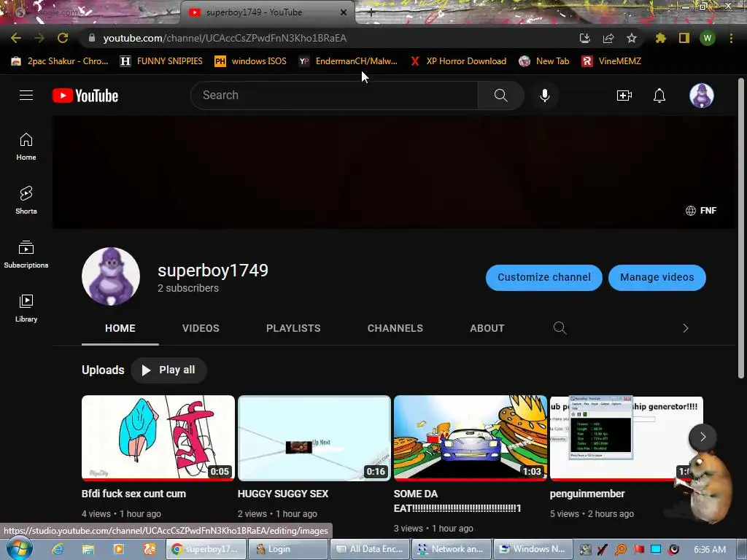Click the share page icon in address bar
The height and width of the screenshot is (560, 747).
[608, 38]
